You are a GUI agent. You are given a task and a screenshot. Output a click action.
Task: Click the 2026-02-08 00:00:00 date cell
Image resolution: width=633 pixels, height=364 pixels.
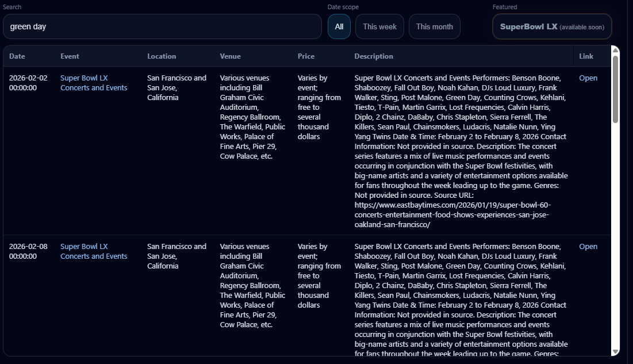tap(28, 251)
